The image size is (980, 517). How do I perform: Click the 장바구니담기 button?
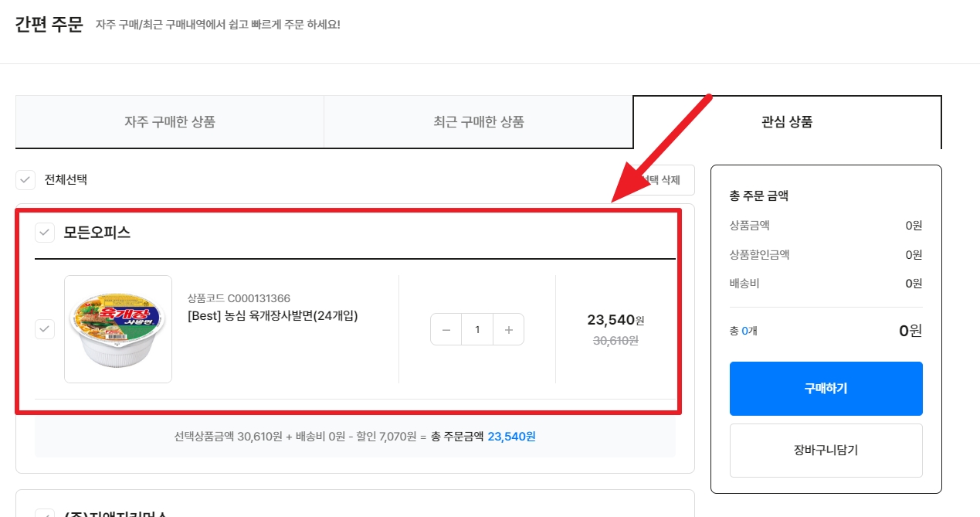[826, 451]
